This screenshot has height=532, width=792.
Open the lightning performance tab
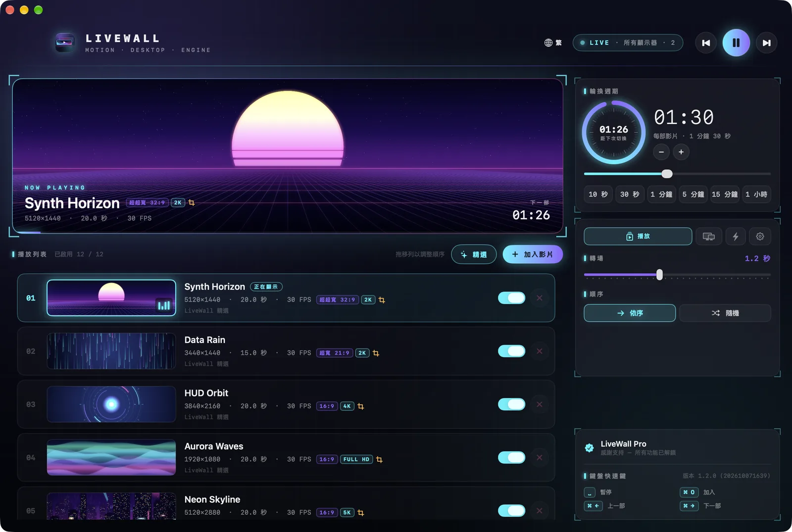[x=736, y=237]
